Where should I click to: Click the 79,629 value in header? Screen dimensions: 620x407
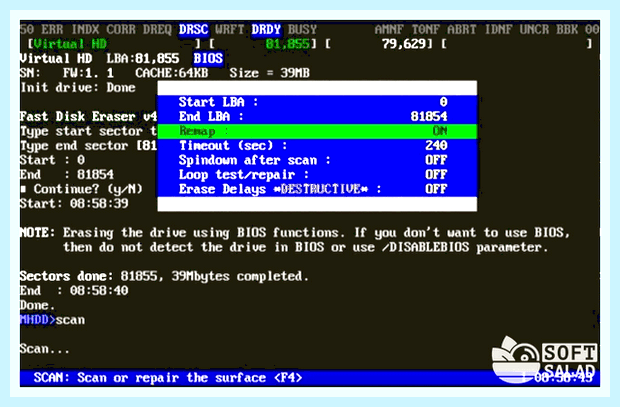tap(404, 44)
